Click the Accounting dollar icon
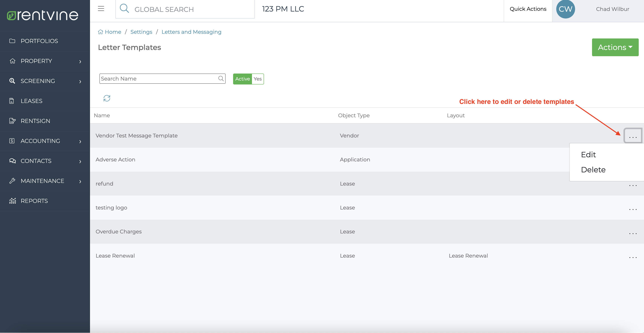This screenshot has height=333, width=644. (x=12, y=141)
